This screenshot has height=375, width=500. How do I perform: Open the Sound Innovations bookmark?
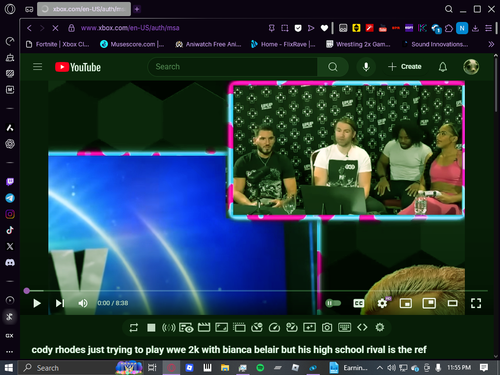[x=435, y=44]
